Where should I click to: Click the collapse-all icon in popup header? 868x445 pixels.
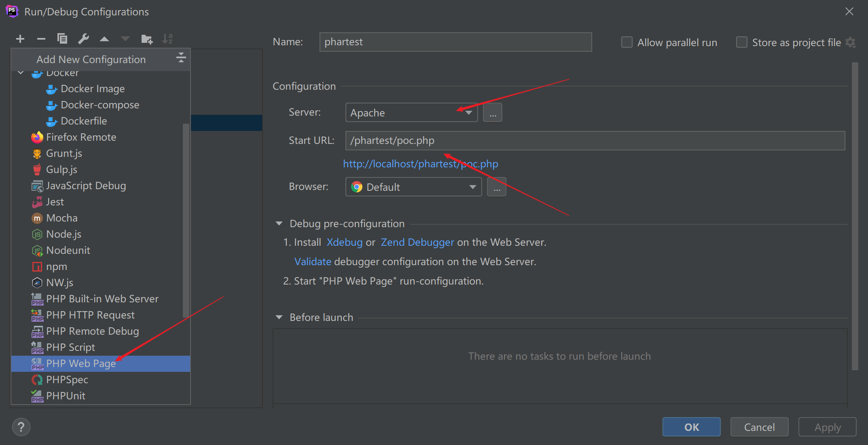[x=181, y=58]
